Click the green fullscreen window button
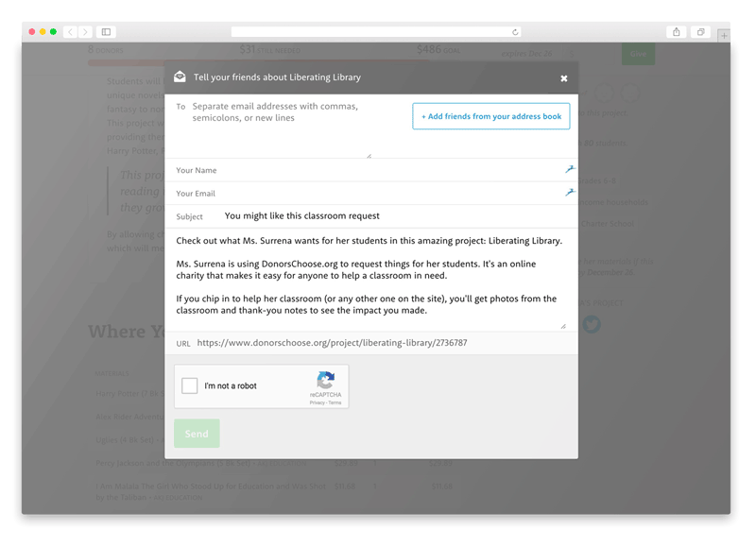Screen dimensions: 756x547 coord(53,32)
